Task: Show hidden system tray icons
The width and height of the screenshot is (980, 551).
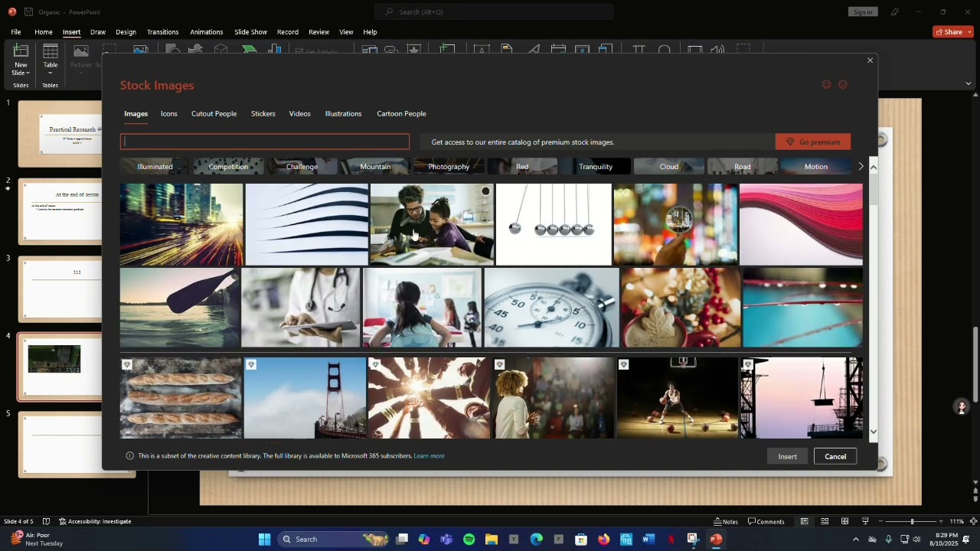Action: pos(855,540)
